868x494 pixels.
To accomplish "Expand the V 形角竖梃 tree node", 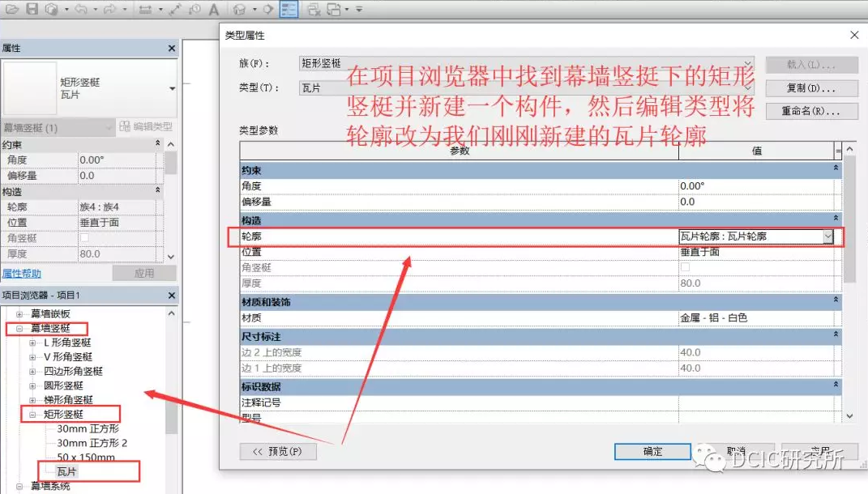I will tap(32, 357).
